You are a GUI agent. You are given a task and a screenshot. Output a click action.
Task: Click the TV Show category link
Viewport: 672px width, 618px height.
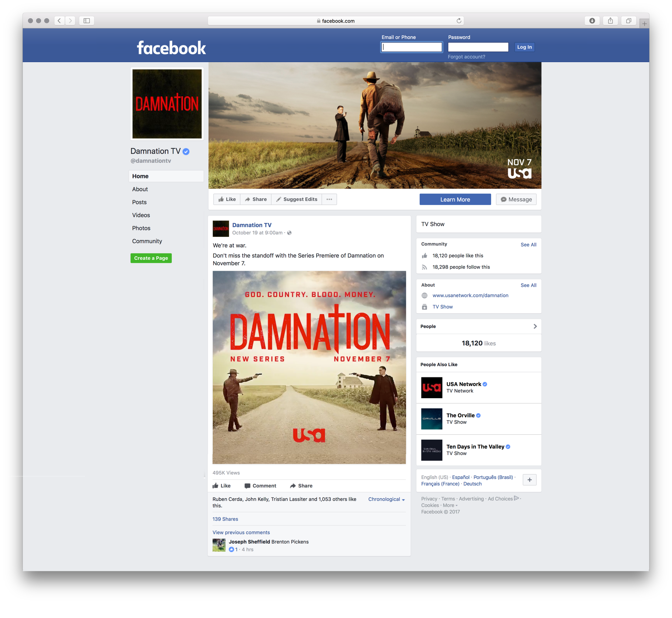click(442, 307)
